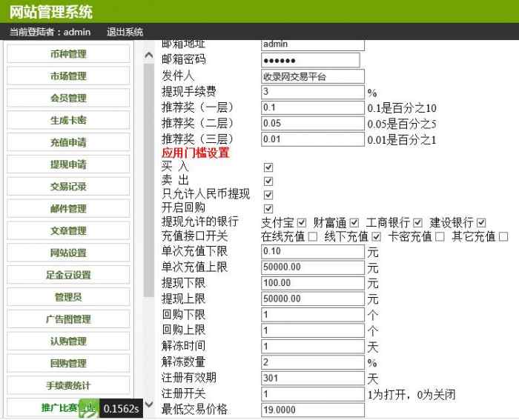Go to 网站设置 in sidebar

pos(68,253)
